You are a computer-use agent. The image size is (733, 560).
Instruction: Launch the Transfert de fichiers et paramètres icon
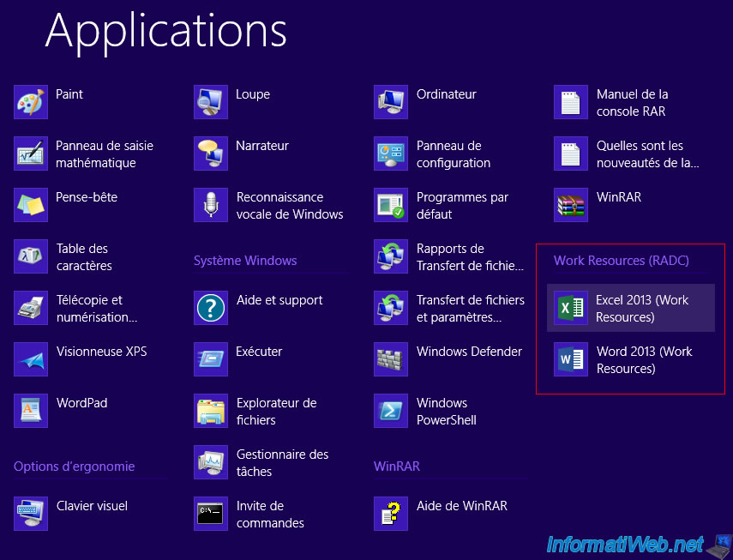[x=391, y=308]
